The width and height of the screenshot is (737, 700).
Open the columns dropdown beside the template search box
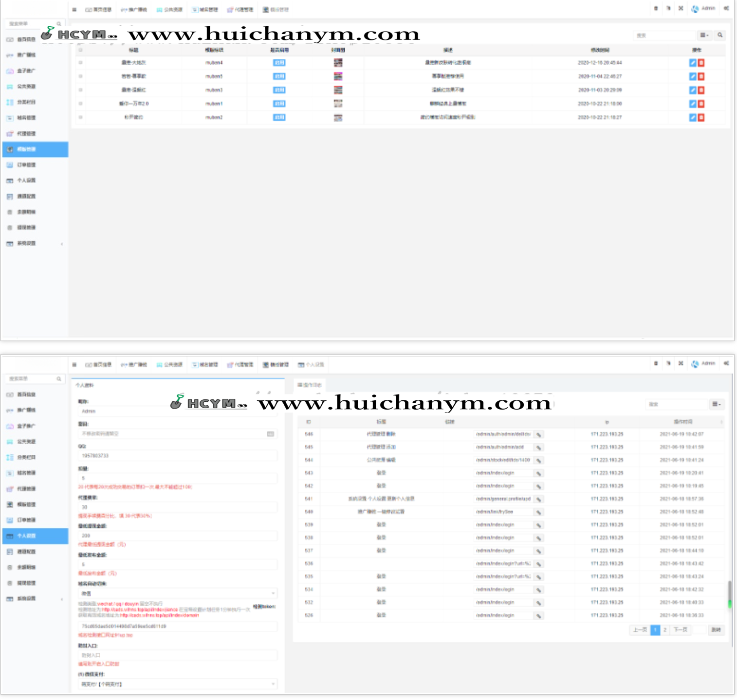[x=704, y=35]
